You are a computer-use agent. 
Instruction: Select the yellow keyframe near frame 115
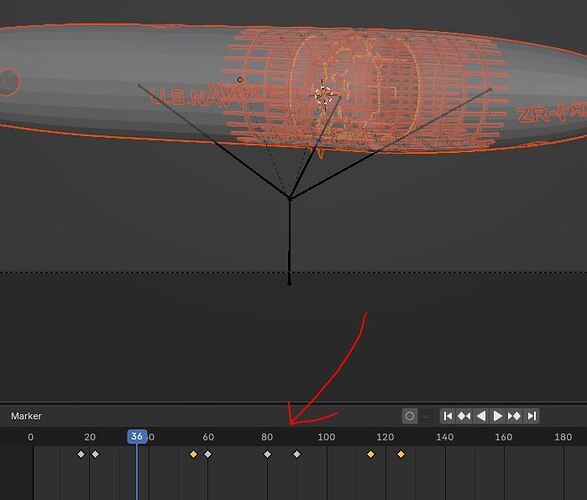click(x=371, y=454)
